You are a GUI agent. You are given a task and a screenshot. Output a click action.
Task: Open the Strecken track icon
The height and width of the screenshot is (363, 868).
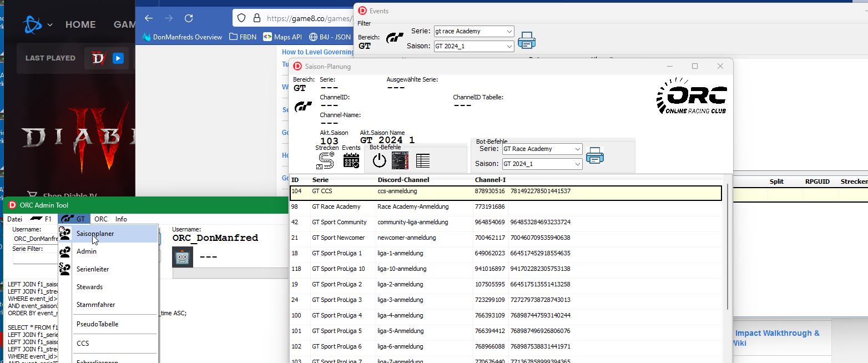point(326,161)
